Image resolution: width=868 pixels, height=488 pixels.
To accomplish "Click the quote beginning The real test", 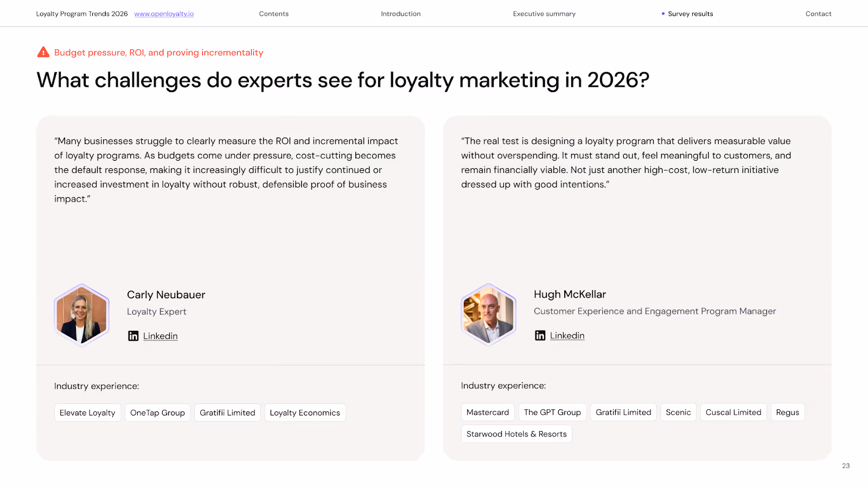I will click(x=626, y=163).
